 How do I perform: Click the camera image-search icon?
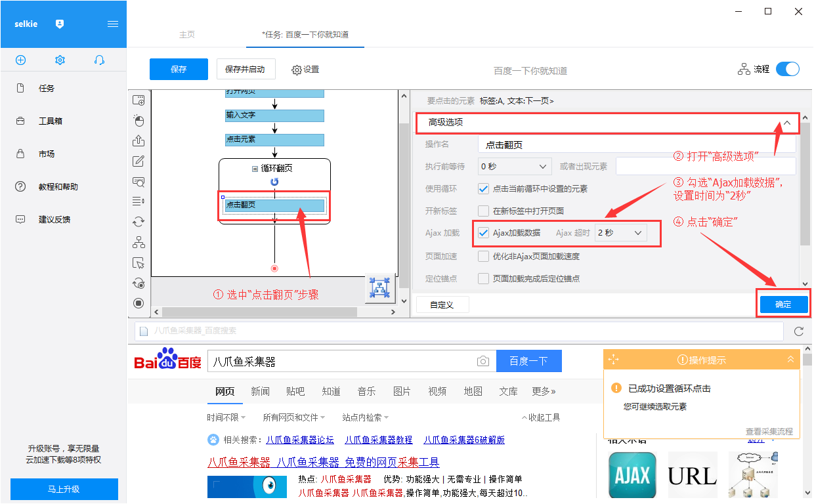tap(483, 361)
